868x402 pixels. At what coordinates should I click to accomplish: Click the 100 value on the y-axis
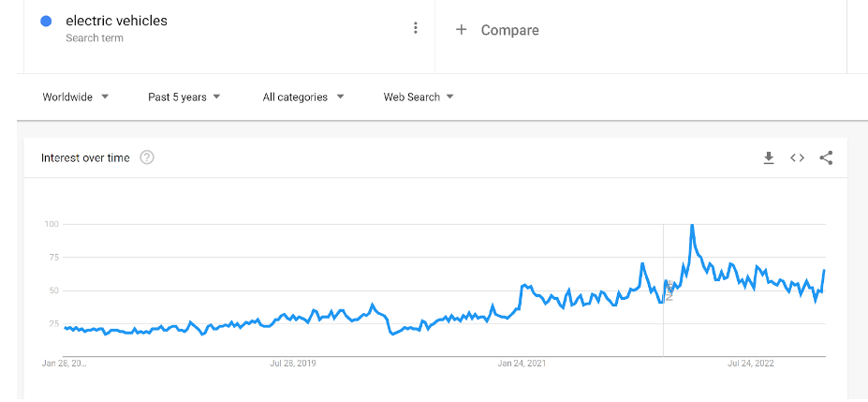coord(51,224)
